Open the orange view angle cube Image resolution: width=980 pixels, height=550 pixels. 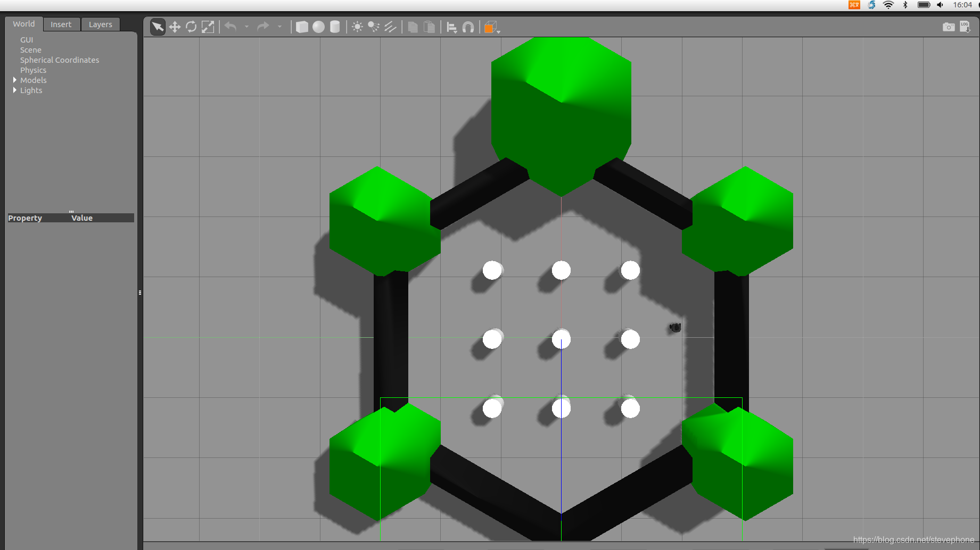pyautogui.click(x=491, y=27)
